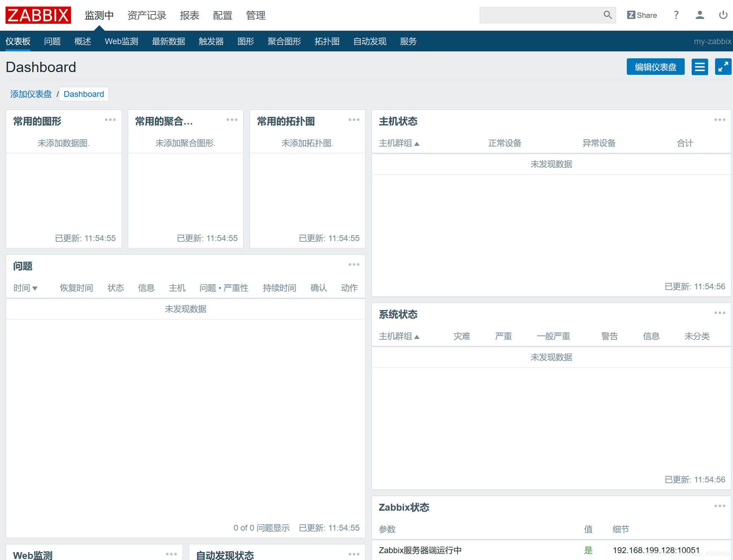This screenshot has height=560, width=733.
Task: Sort 系统状态 table by 主机群组
Action: [x=399, y=336]
